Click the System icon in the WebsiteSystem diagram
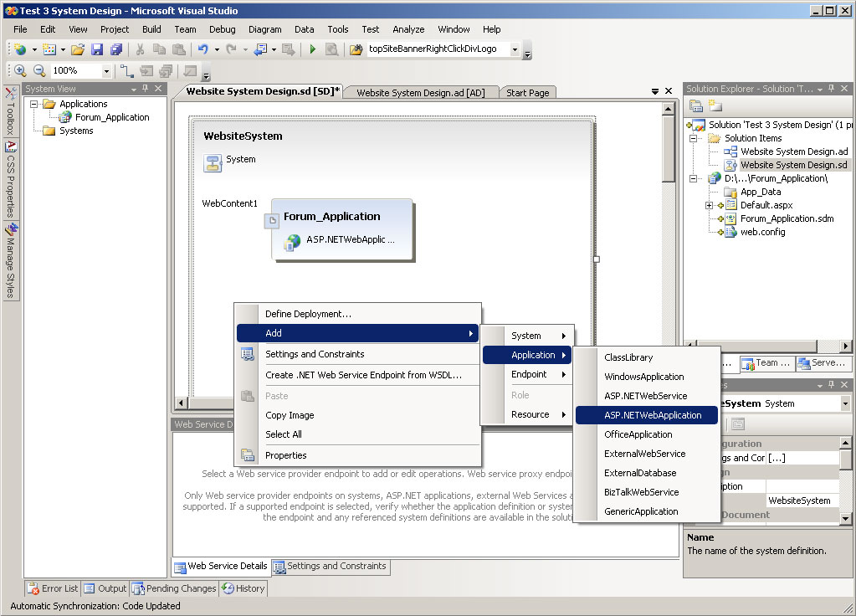 tap(213, 162)
